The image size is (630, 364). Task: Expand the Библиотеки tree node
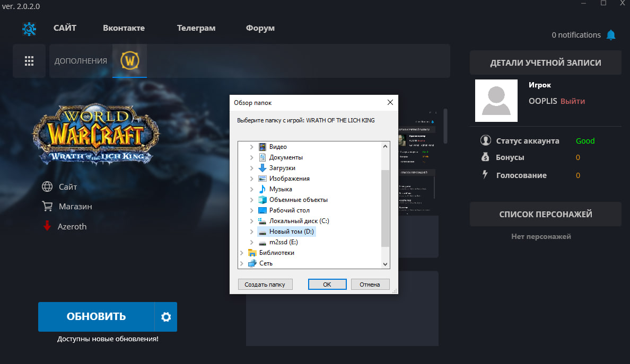click(x=242, y=253)
